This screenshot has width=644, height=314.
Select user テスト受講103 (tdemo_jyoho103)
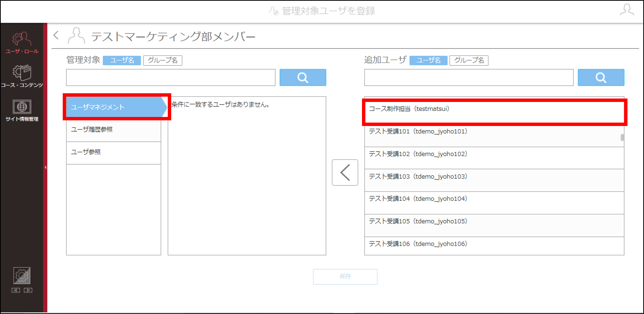[494, 181]
